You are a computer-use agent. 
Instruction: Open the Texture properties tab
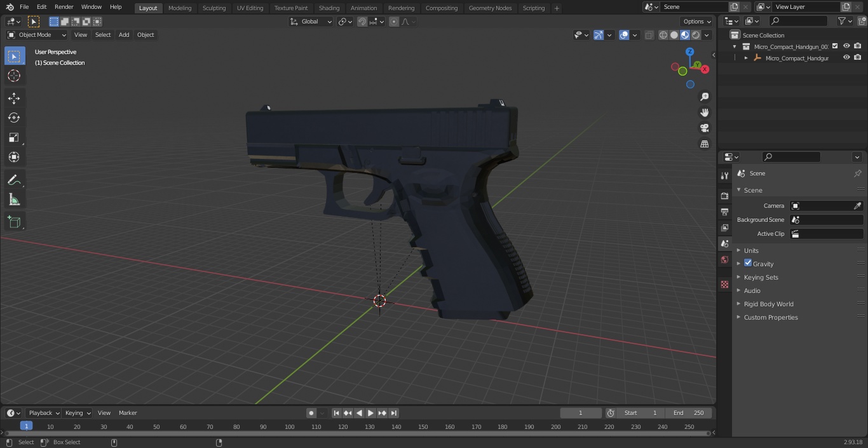coord(724,284)
